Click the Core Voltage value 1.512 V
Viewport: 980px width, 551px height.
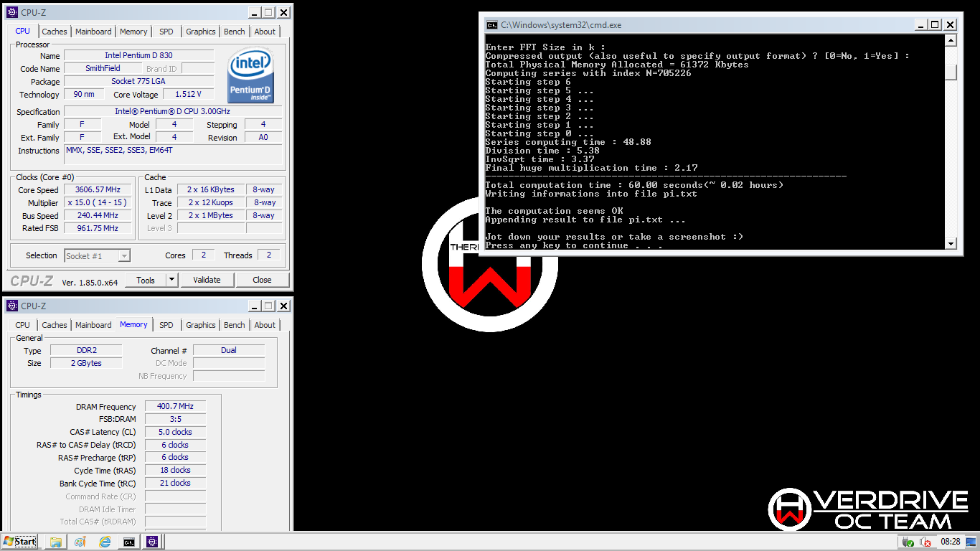[189, 94]
